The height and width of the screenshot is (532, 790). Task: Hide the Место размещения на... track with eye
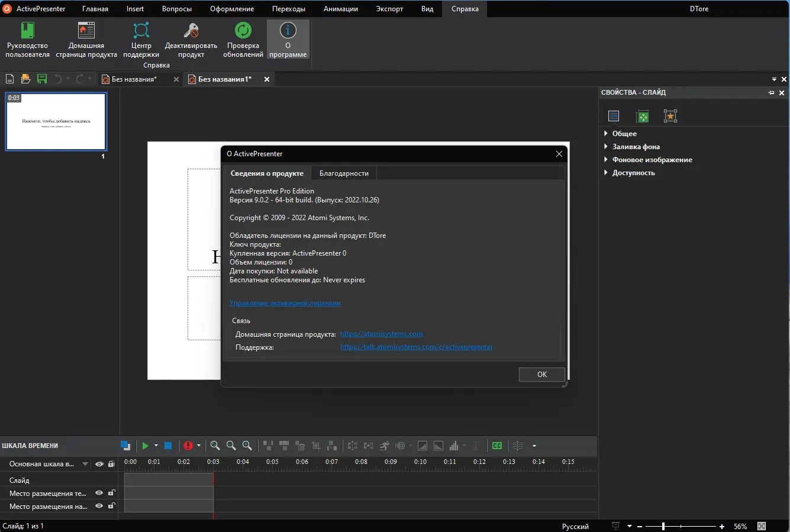99,506
